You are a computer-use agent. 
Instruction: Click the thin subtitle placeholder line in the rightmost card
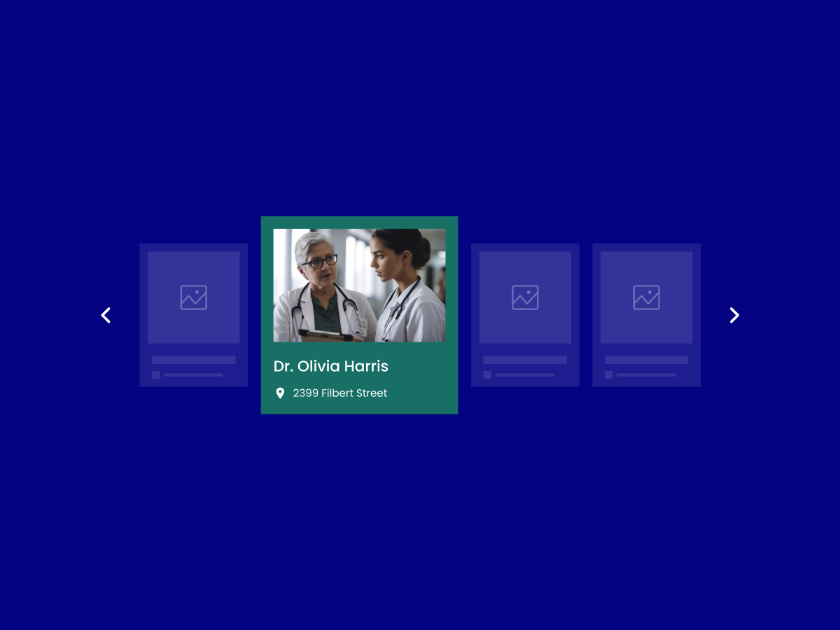[x=646, y=375]
